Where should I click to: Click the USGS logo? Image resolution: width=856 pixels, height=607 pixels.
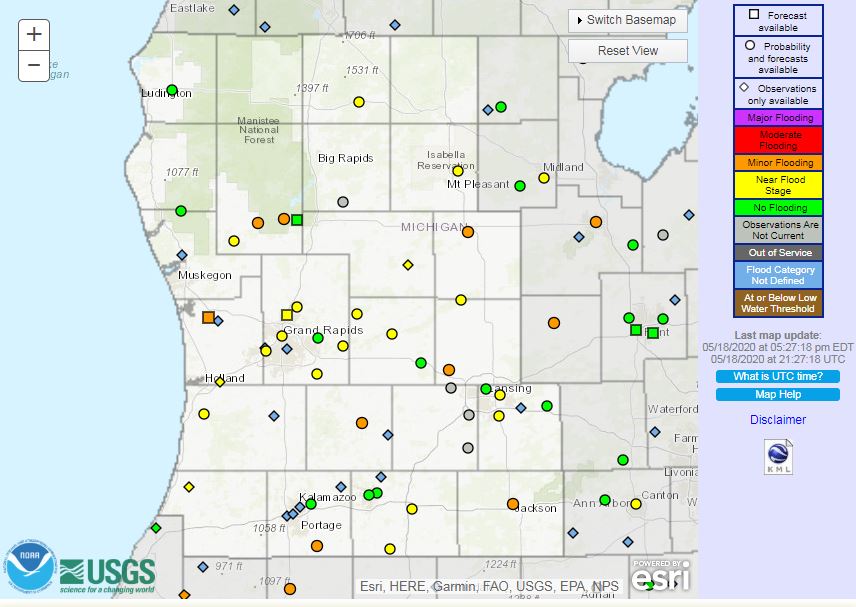tap(108, 575)
